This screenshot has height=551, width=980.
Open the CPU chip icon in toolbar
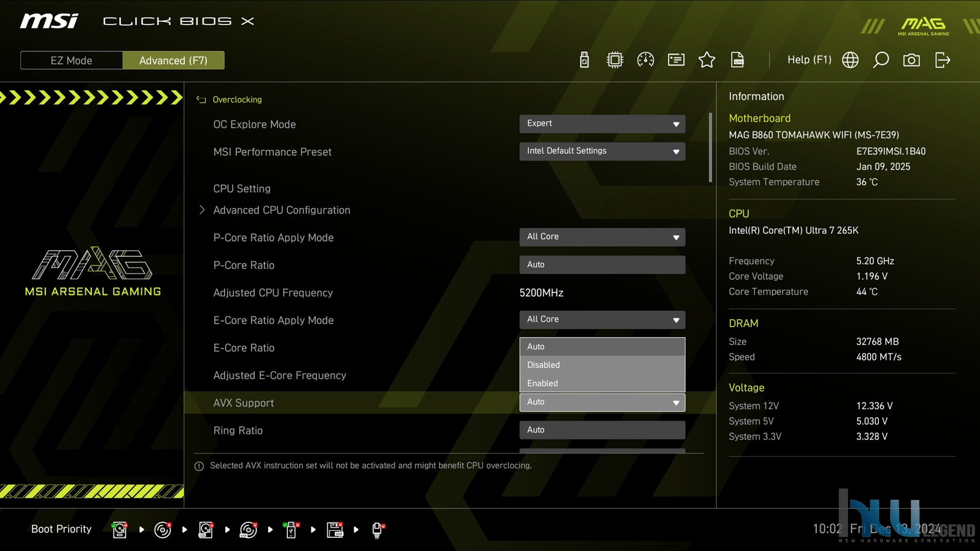click(615, 60)
